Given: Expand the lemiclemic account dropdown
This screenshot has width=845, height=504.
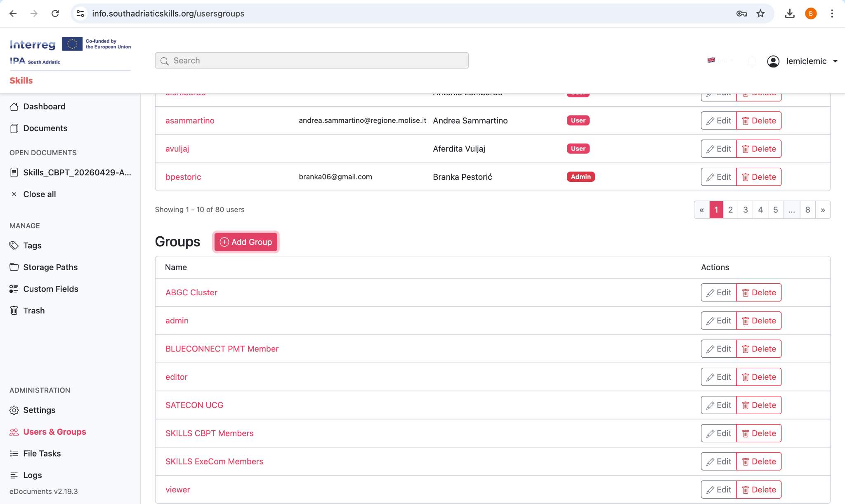Looking at the screenshot, I should (x=835, y=61).
